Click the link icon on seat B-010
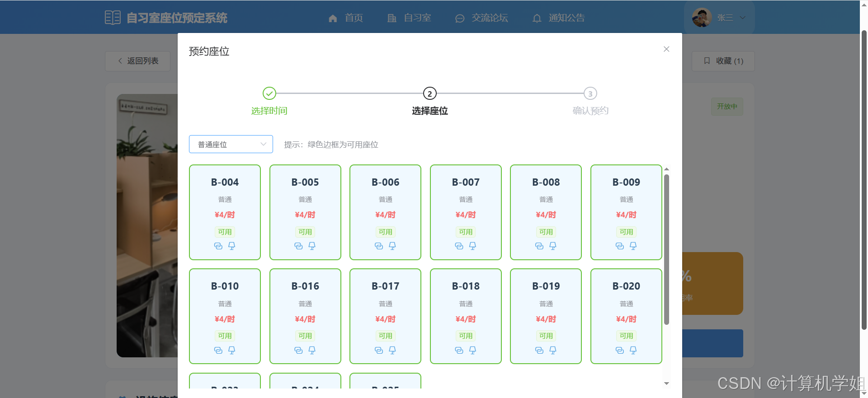868x398 pixels. pyautogui.click(x=218, y=351)
